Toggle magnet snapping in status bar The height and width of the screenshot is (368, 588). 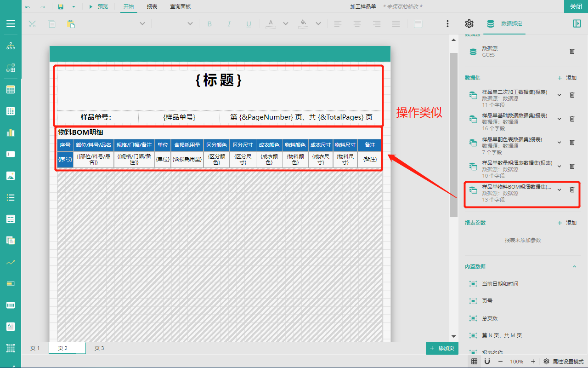[x=487, y=362]
